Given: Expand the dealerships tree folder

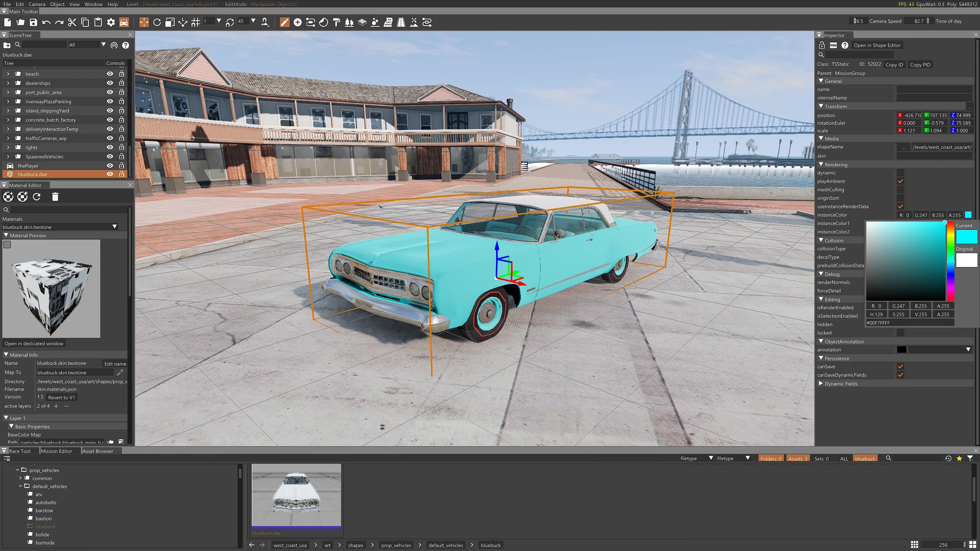Looking at the screenshot, I should tap(8, 83).
